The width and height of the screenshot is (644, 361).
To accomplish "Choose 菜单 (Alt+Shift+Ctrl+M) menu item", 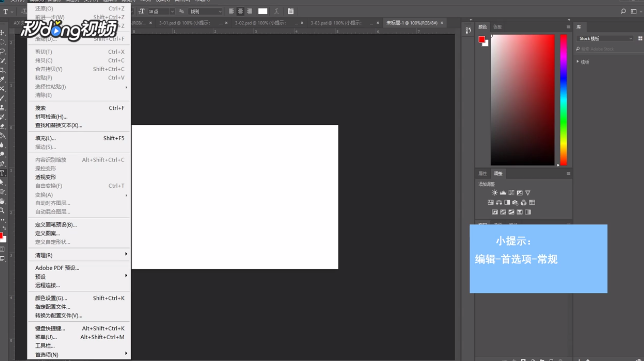I will (79, 337).
